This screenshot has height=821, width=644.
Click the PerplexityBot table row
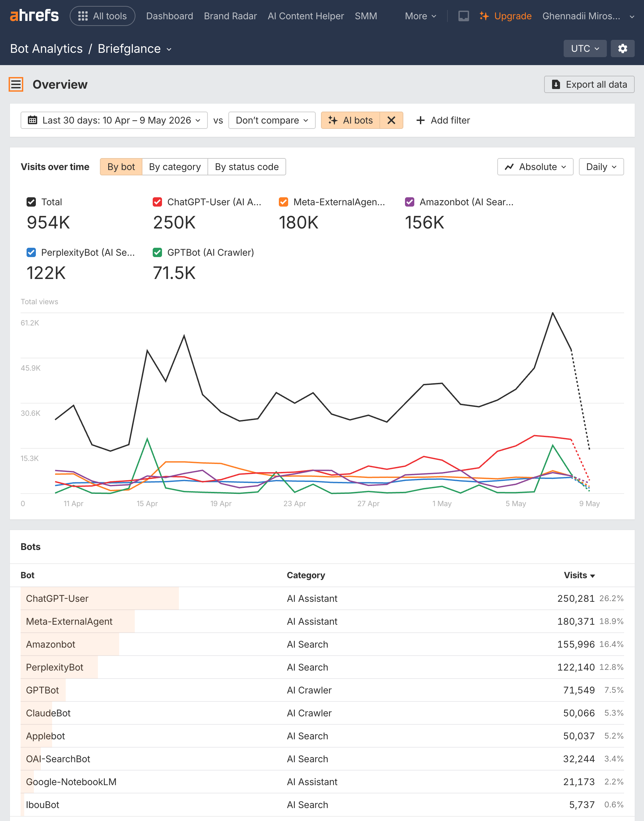(x=322, y=667)
